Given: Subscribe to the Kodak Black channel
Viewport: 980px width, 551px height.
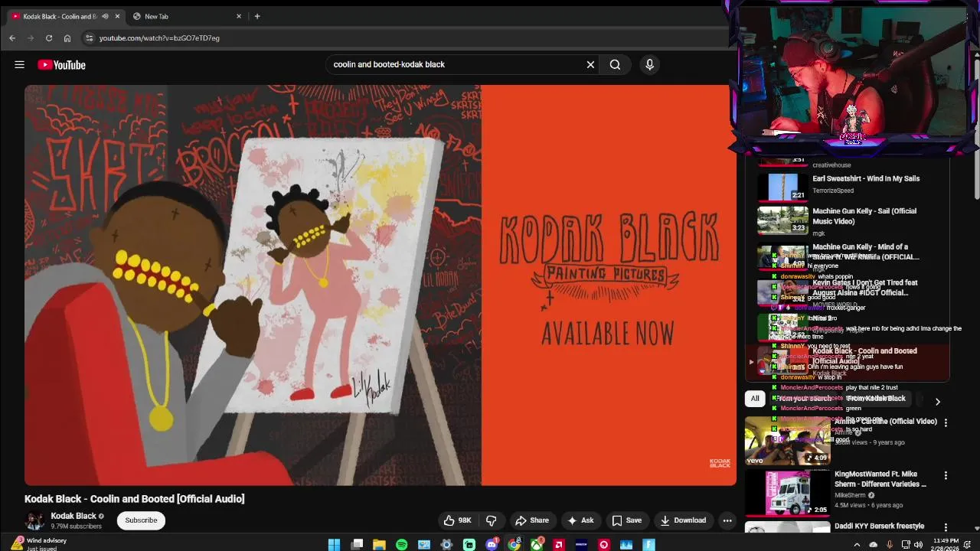Looking at the screenshot, I should [141, 520].
